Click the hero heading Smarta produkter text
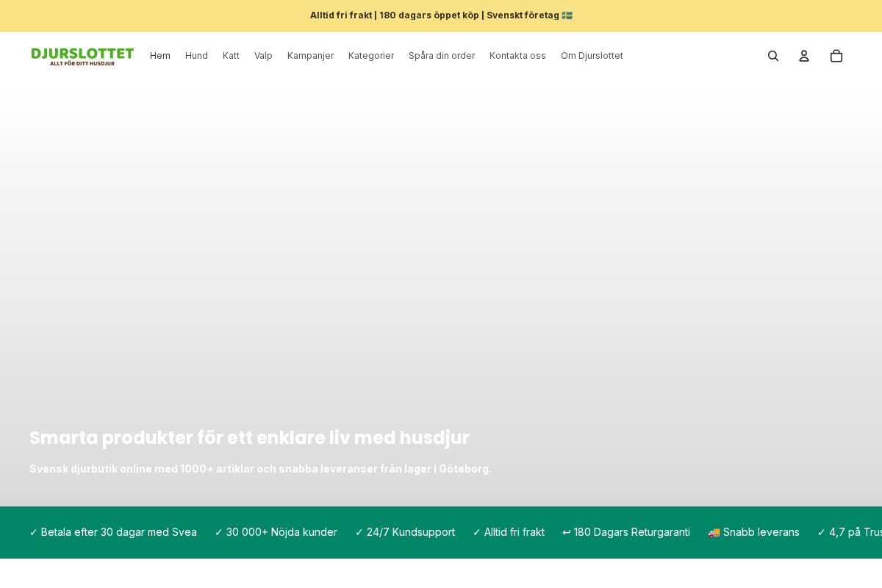The image size is (882, 588). click(249, 438)
